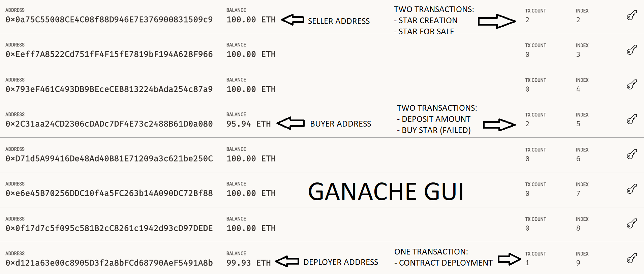This screenshot has height=274, width=644.
Task: Click the address starting 0x793eF461C4
Action: (109, 89)
